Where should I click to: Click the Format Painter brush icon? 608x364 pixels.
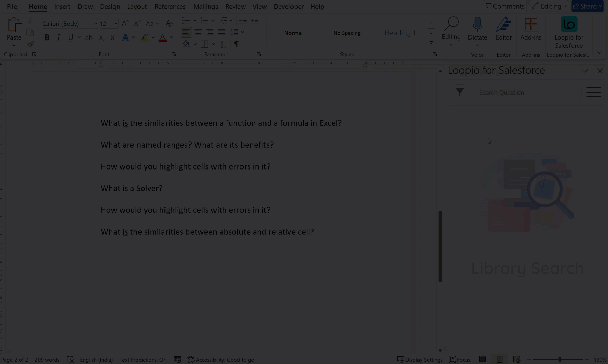pyautogui.click(x=30, y=44)
